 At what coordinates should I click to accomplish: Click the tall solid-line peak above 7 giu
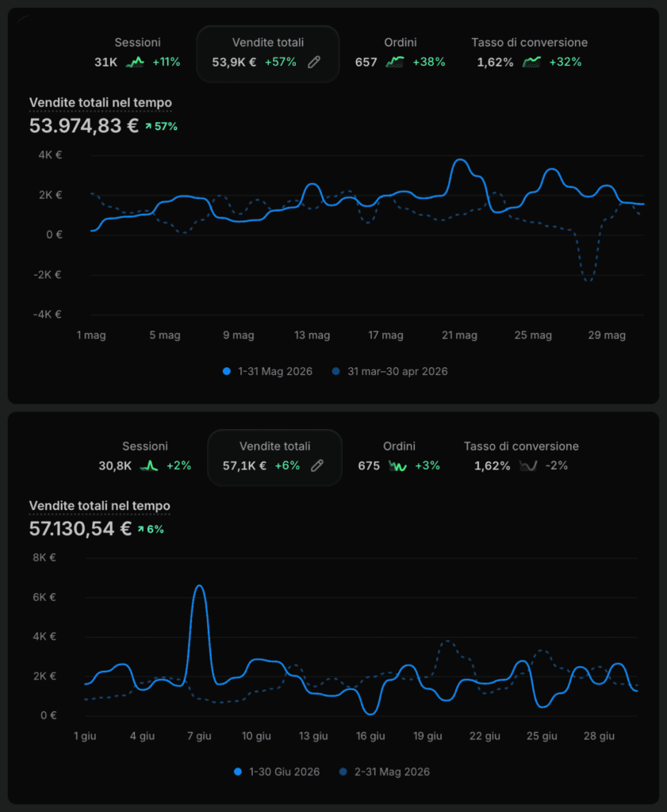tap(199, 587)
